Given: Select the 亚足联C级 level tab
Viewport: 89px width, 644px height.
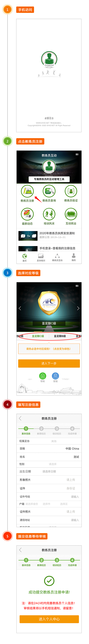Looking at the screenshot, I should click(38, 336).
